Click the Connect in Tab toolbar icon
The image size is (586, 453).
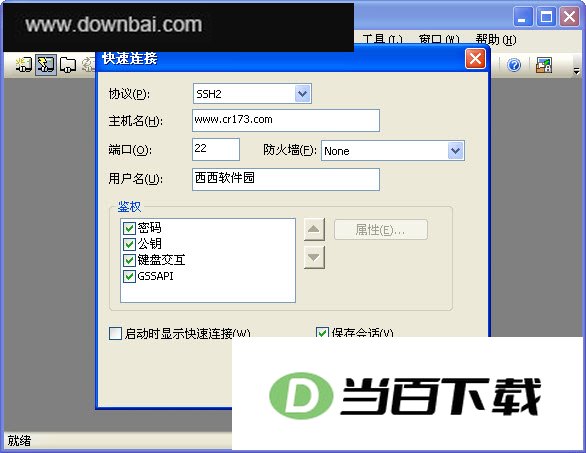coord(68,65)
